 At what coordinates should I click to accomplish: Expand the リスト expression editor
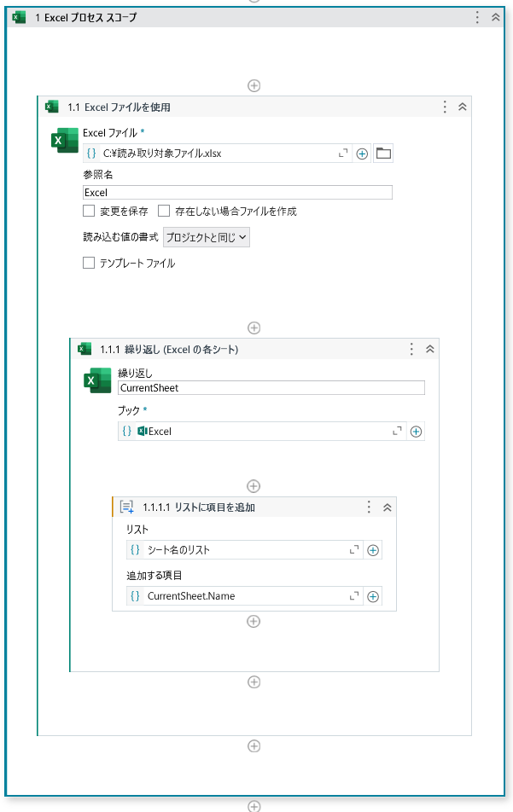coord(354,550)
